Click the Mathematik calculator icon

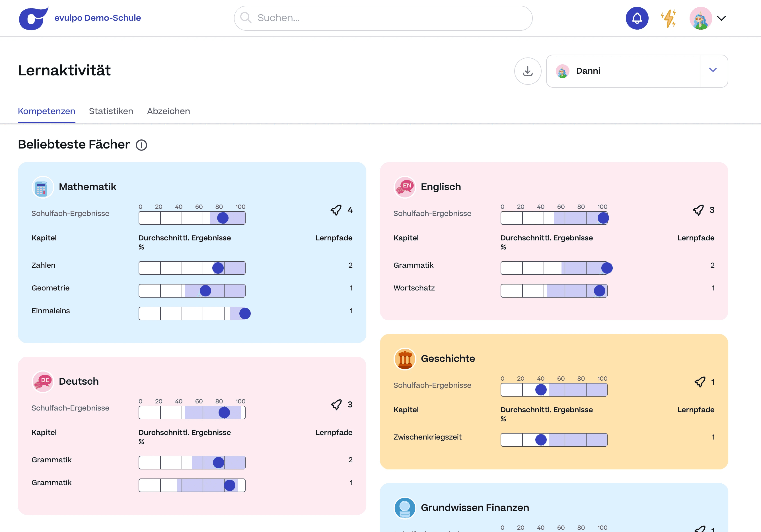coord(42,187)
